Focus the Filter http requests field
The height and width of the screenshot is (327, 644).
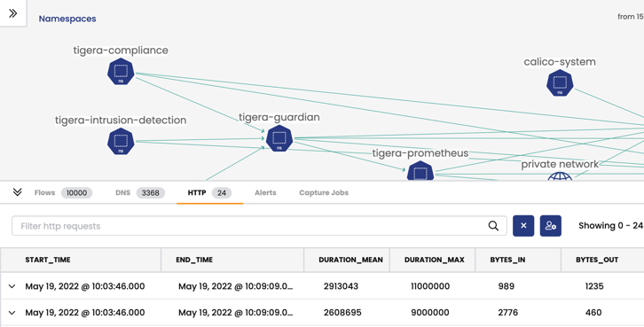pos(259,226)
